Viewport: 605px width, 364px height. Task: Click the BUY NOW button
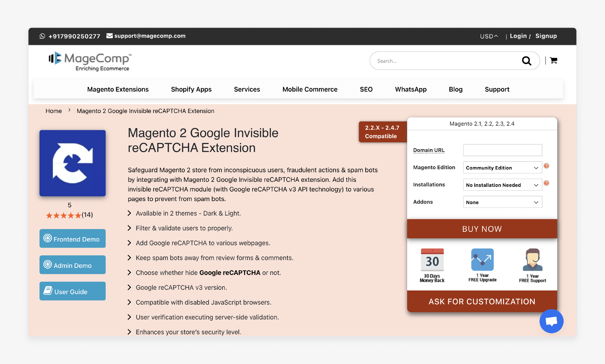(482, 229)
